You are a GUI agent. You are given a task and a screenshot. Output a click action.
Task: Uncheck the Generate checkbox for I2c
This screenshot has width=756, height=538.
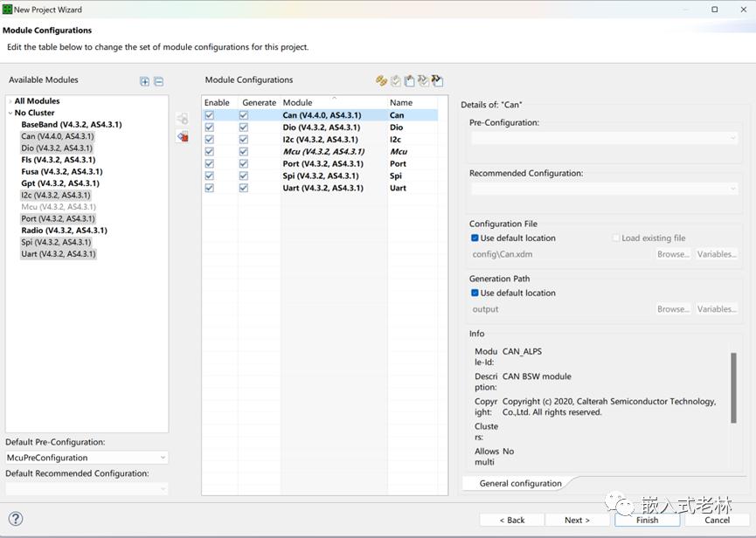pyautogui.click(x=244, y=139)
